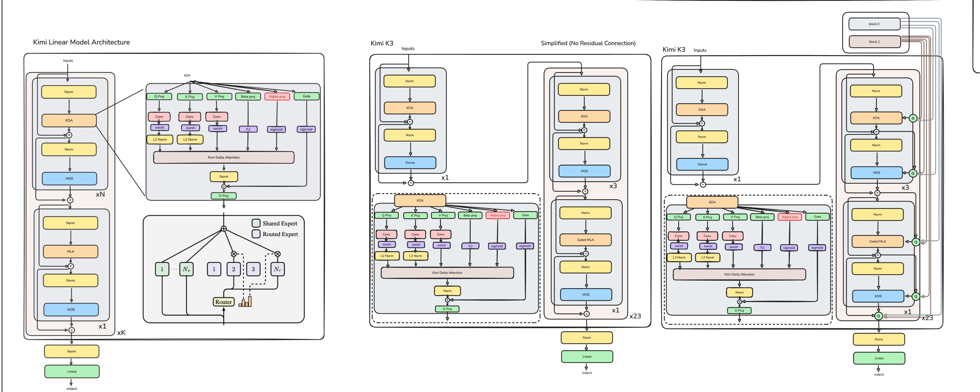Click the output label under Kimi Linear diagram

point(72,389)
